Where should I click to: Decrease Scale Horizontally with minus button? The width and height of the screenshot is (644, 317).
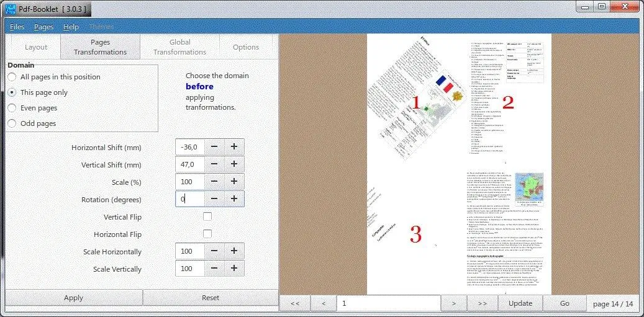(214, 251)
